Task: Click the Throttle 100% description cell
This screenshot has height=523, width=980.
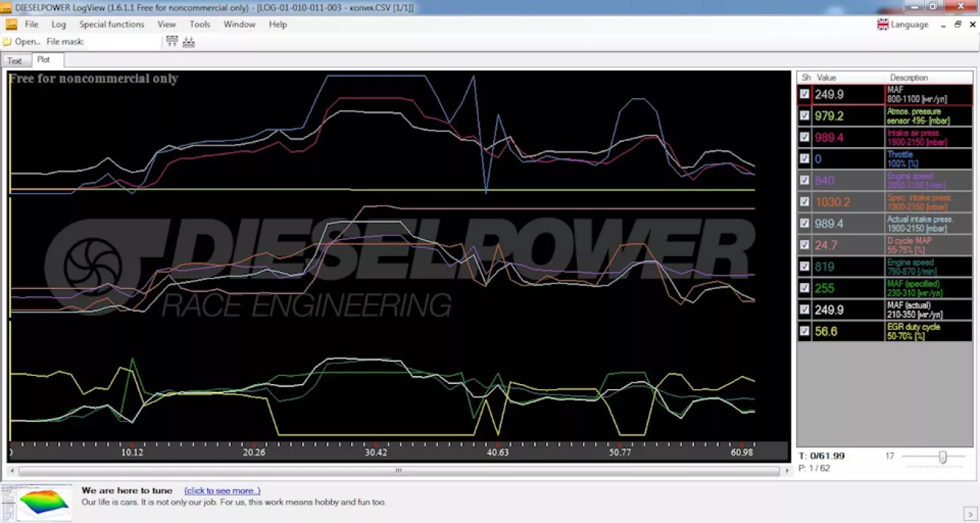Action: coord(929,159)
